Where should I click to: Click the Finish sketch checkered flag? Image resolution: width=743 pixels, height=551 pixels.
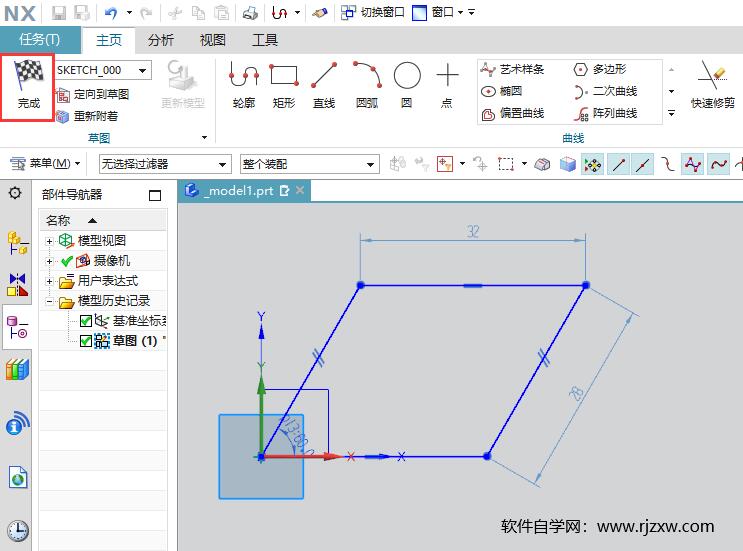[28, 86]
